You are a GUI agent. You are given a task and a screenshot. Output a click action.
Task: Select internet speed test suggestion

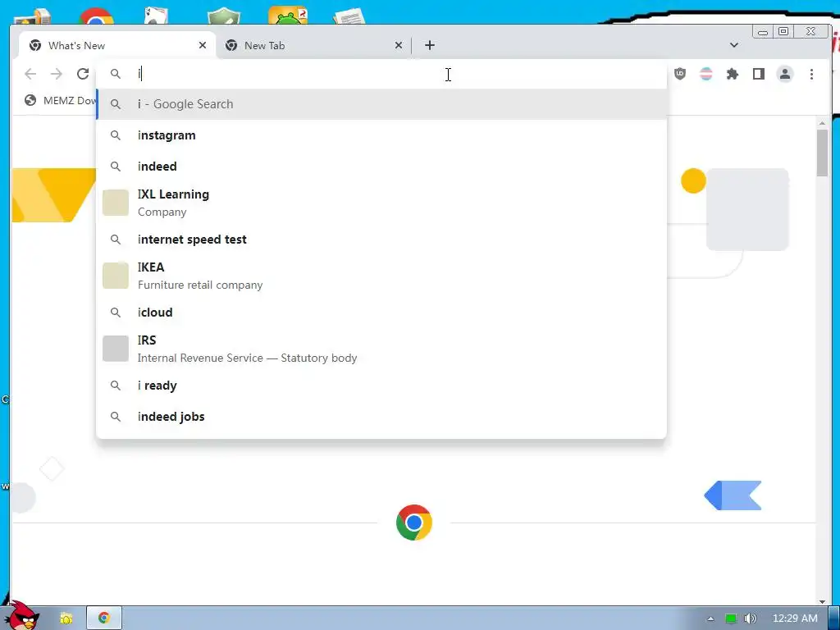point(381,240)
